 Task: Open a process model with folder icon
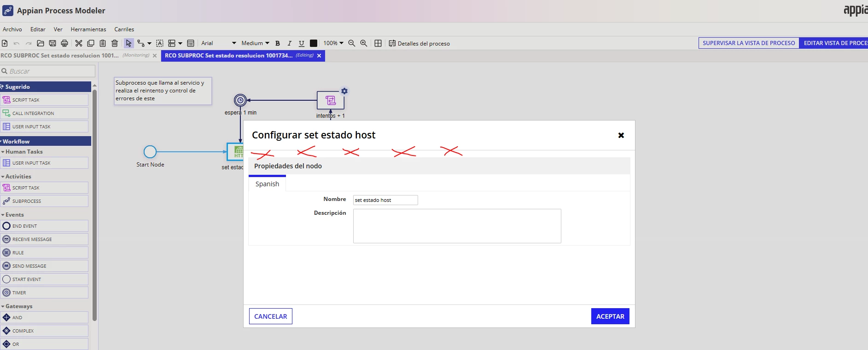tap(41, 43)
